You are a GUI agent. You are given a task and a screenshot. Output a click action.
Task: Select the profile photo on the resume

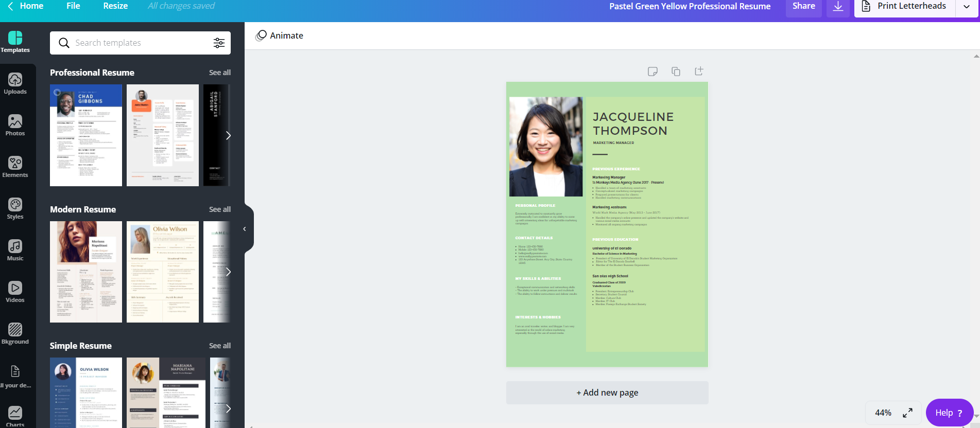click(x=546, y=147)
